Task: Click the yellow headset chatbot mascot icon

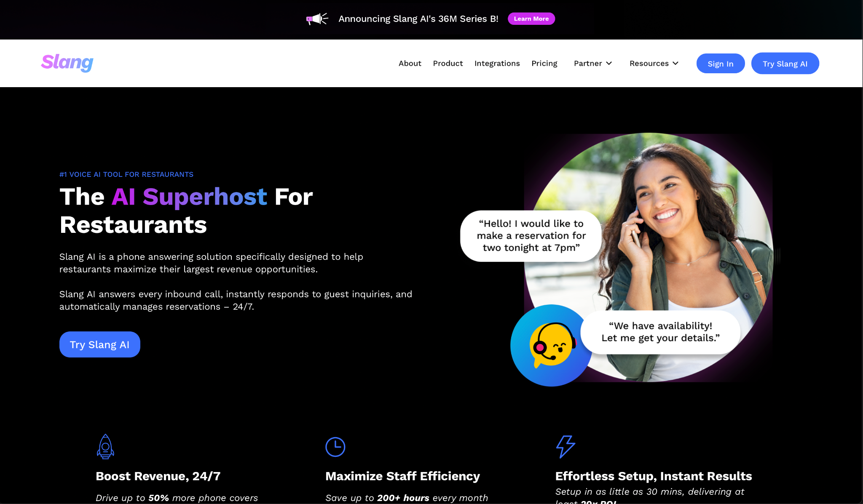Action: pyautogui.click(x=552, y=345)
